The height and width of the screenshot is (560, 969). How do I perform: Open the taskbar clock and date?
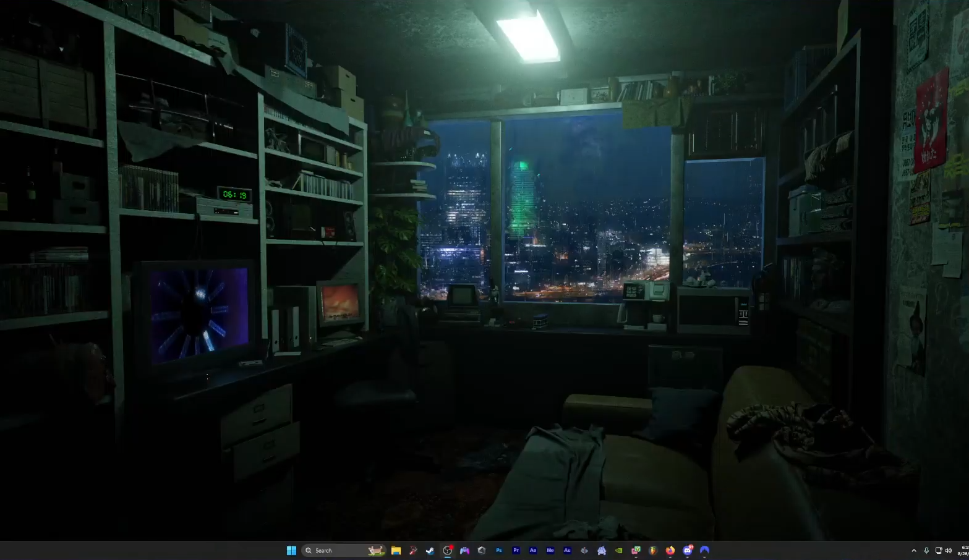(x=963, y=550)
